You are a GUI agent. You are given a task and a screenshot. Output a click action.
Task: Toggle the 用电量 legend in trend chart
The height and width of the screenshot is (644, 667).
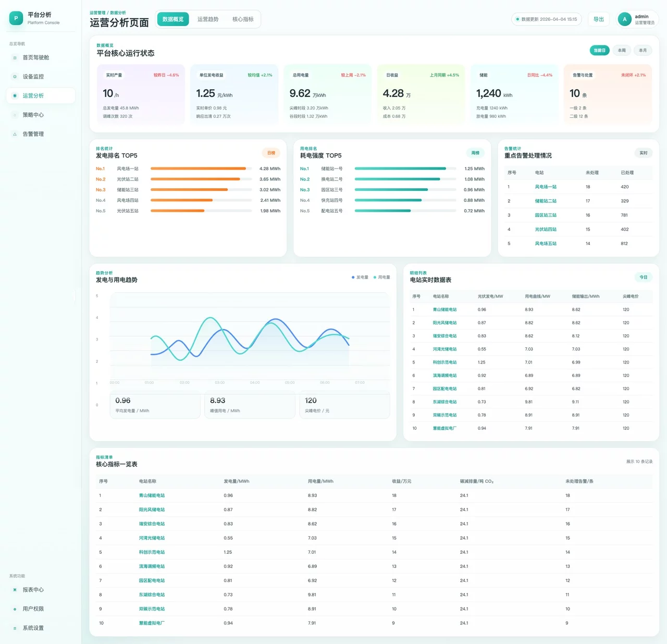coord(381,277)
